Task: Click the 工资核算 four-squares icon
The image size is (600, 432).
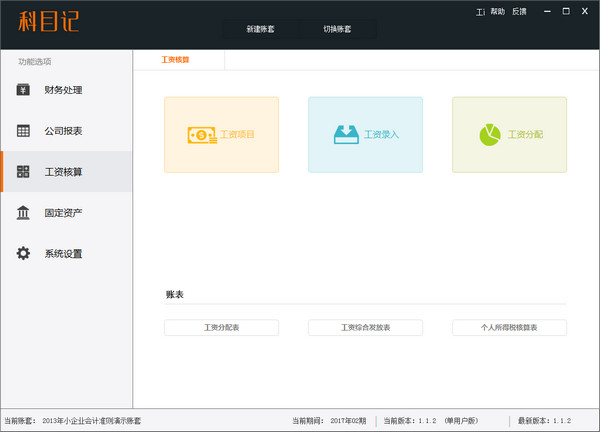Action: point(23,172)
